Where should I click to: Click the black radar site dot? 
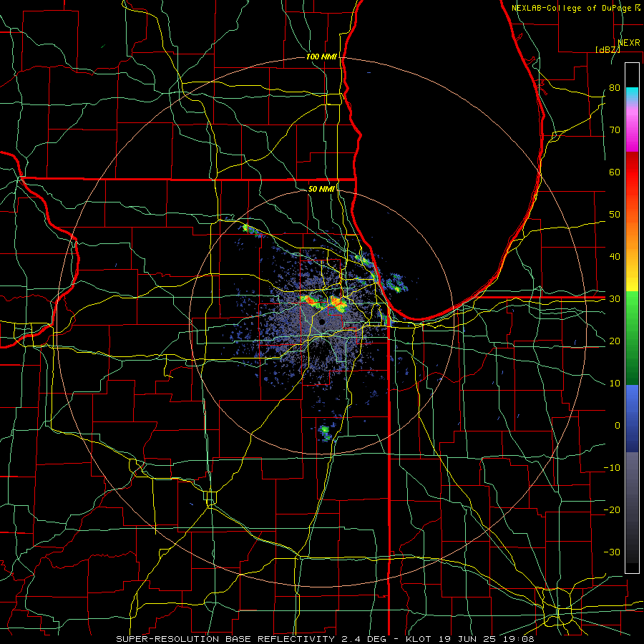pos(322,322)
